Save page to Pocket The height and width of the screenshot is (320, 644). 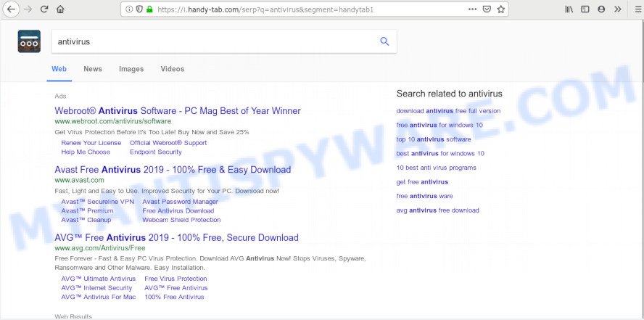tap(487, 9)
